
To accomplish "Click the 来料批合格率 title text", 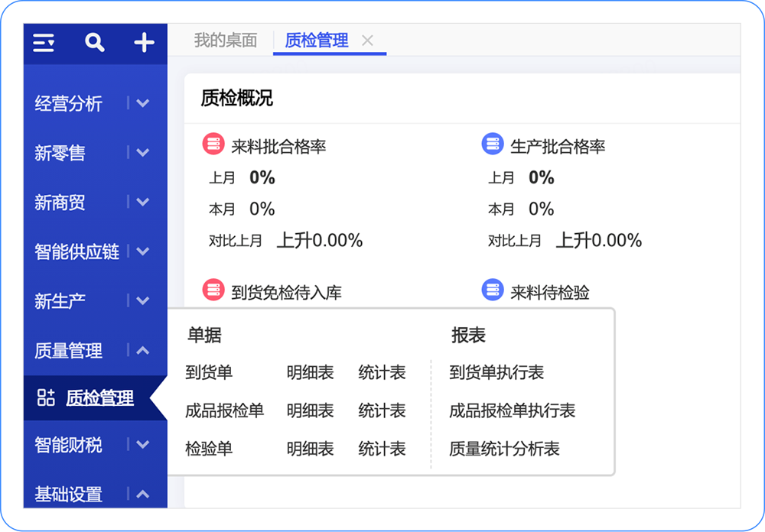I will [278, 146].
